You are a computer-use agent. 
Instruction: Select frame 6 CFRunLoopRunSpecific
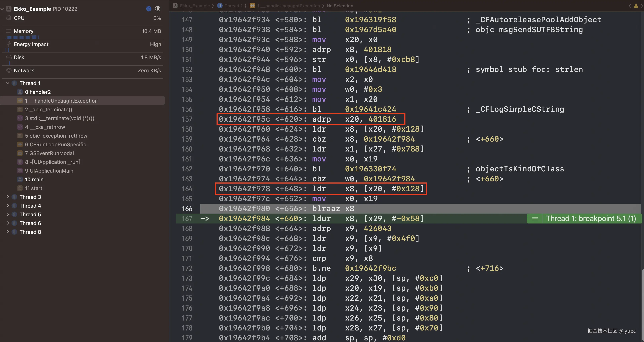click(x=55, y=145)
